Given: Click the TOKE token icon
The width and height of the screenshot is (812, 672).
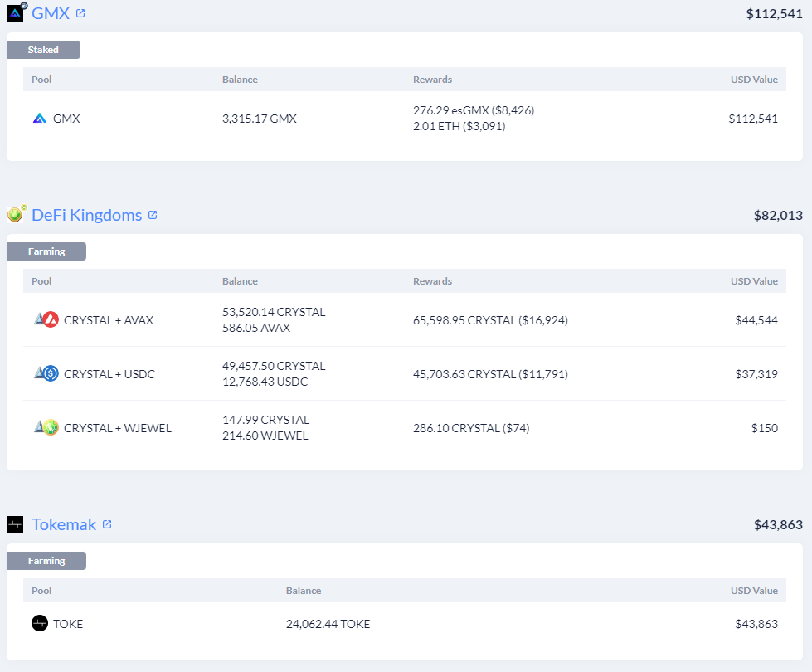Looking at the screenshot, I should coord(40,623).
